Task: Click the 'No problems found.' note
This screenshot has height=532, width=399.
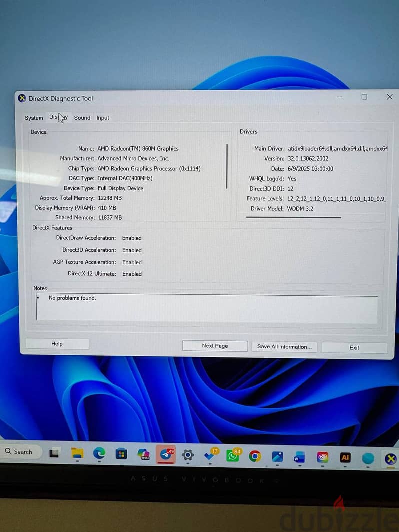Action: (72, 298)
